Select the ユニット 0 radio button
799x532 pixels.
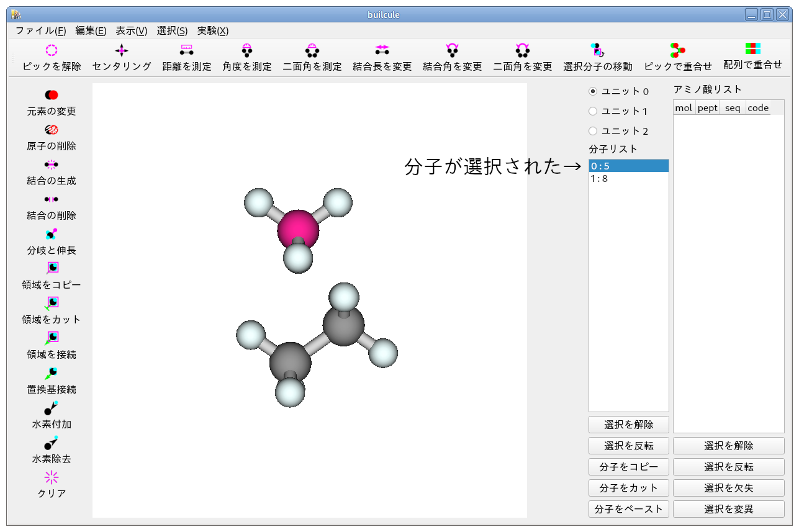click(x=594, y=91)
